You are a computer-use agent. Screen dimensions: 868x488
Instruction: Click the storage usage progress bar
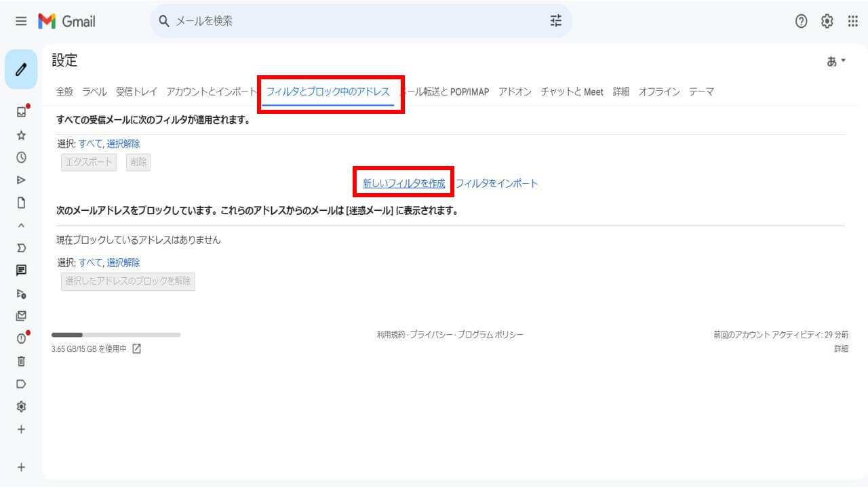point(116,335)
